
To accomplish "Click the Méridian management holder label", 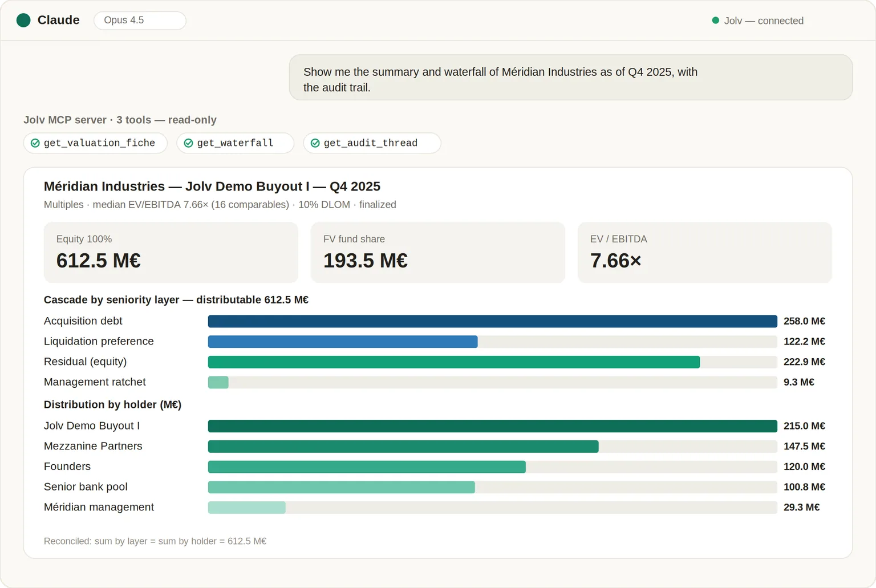I will pos(99,507).
